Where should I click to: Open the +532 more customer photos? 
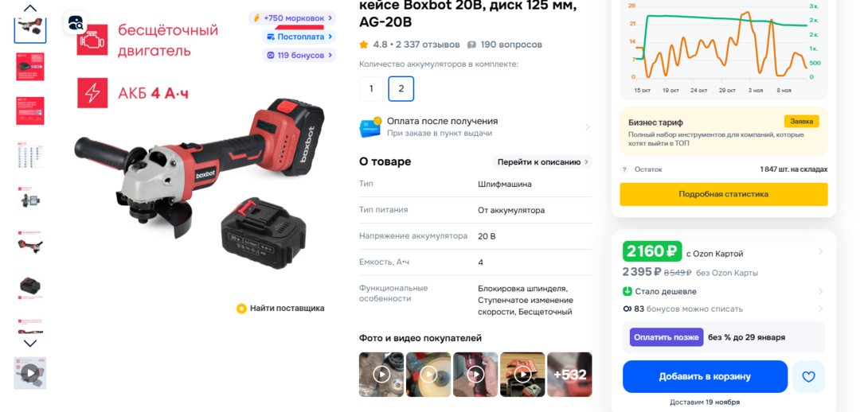pos(569,375)
